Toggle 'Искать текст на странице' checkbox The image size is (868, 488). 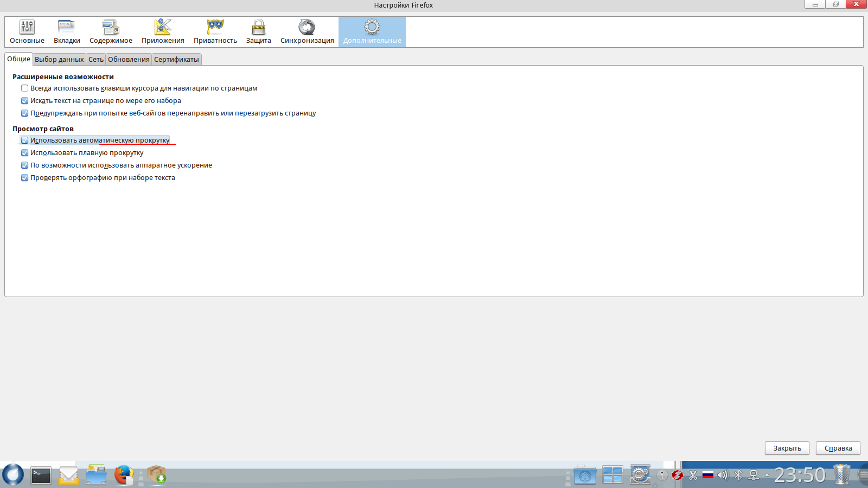tap(24, 101)
